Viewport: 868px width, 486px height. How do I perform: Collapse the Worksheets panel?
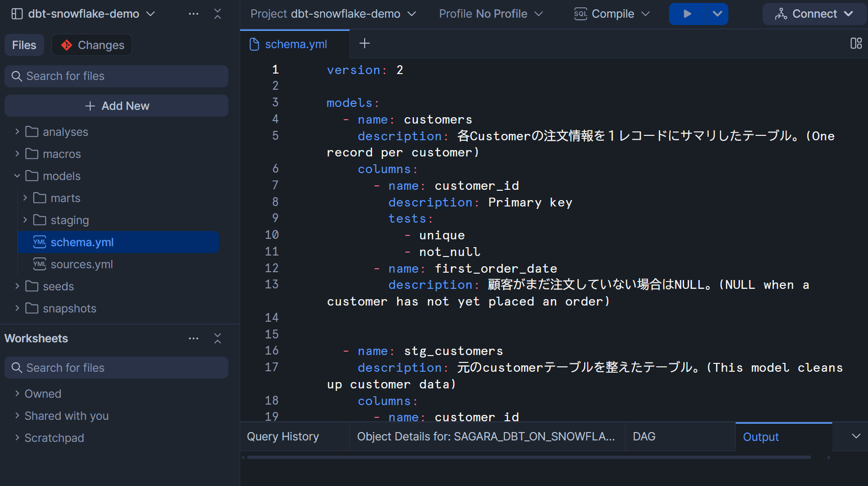(218, 338)
